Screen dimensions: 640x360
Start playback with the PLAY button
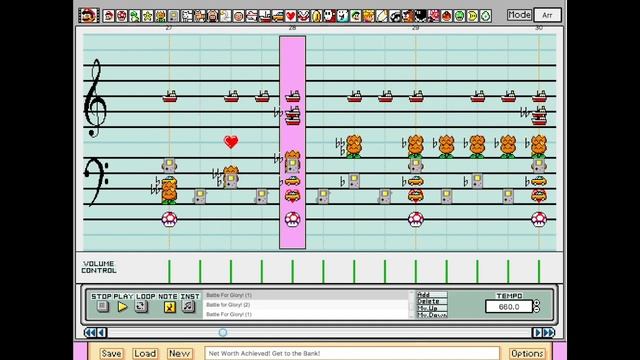pos(122,307)
